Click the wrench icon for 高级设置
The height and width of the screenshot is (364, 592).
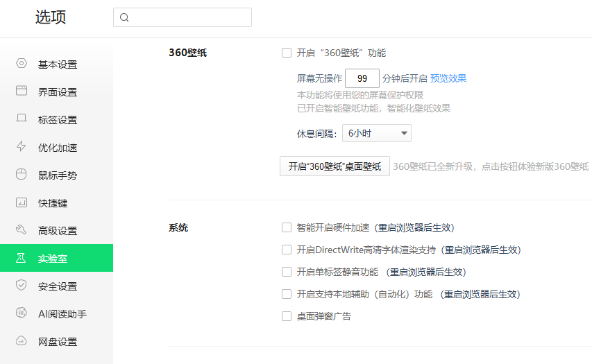pos(22,229)
